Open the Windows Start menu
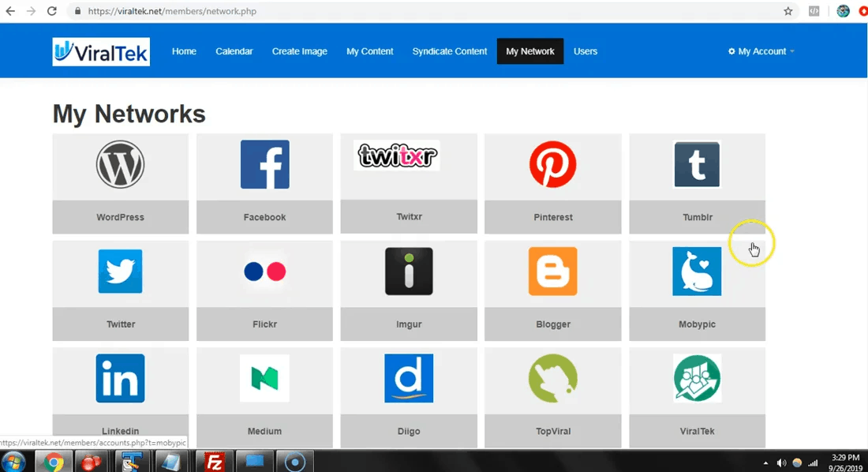Viewport: 868px width, 472px height. pyautogui.click(x=13, y=462)
